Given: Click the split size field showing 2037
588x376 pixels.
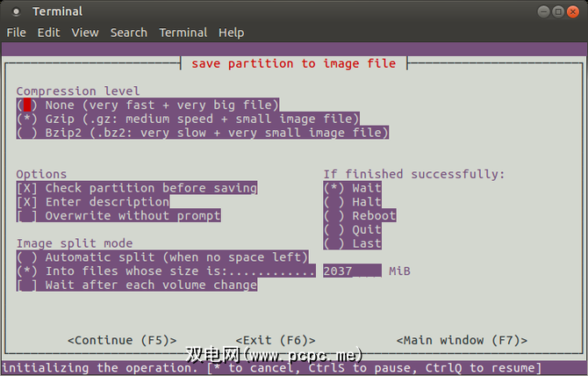Looking at the screenshot, I should (352, 271).
